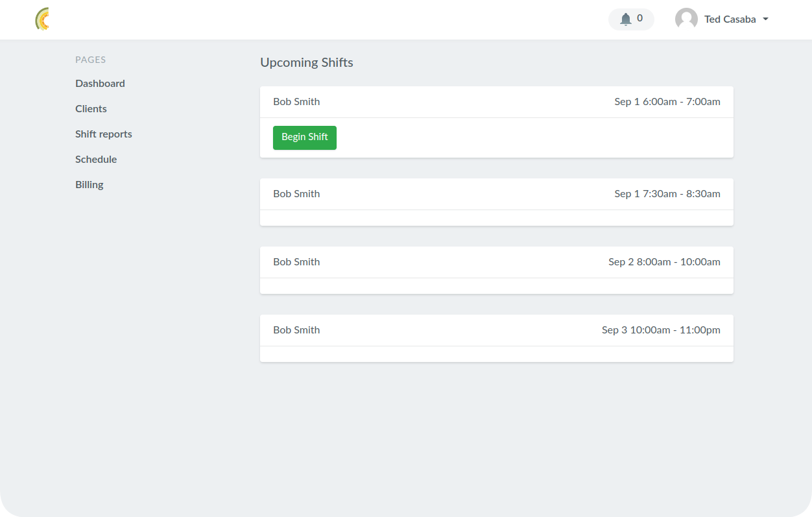Go to the Dashboard page
The width and height of the screenshot is (812, 517).
pos(100,84)
